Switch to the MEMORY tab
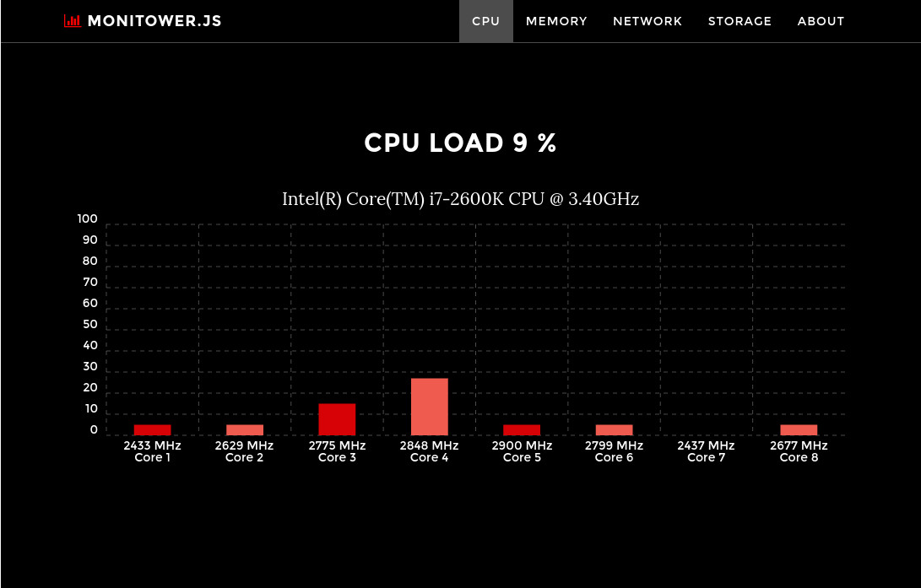 click(556, 21)
